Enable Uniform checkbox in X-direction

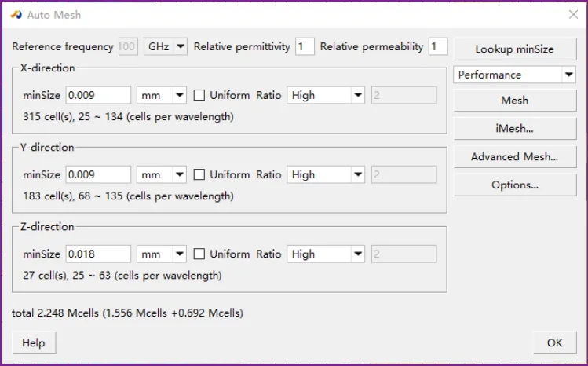point(199,95)
